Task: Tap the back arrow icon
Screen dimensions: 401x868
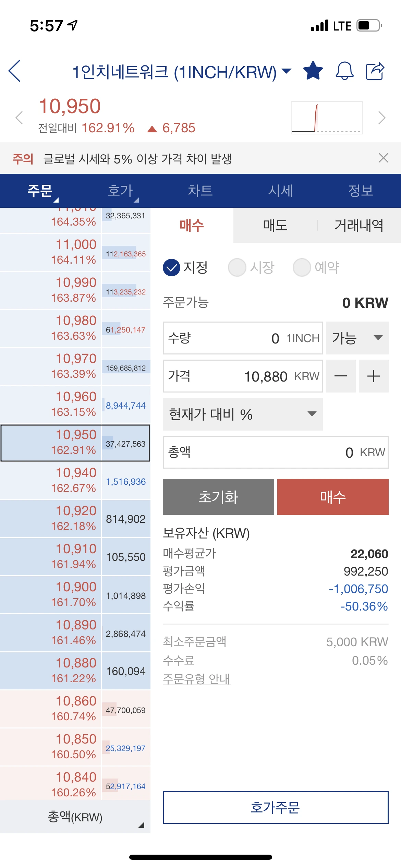Action: pos(15,71)
